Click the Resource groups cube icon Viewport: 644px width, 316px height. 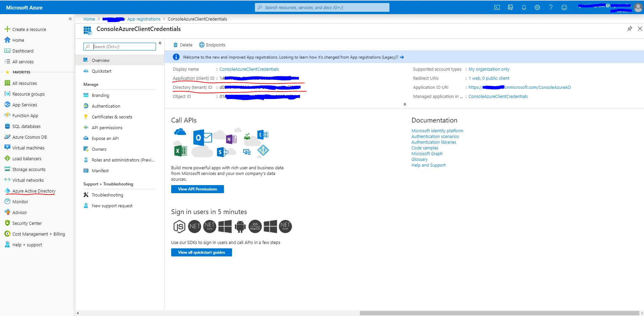(7, 94)
